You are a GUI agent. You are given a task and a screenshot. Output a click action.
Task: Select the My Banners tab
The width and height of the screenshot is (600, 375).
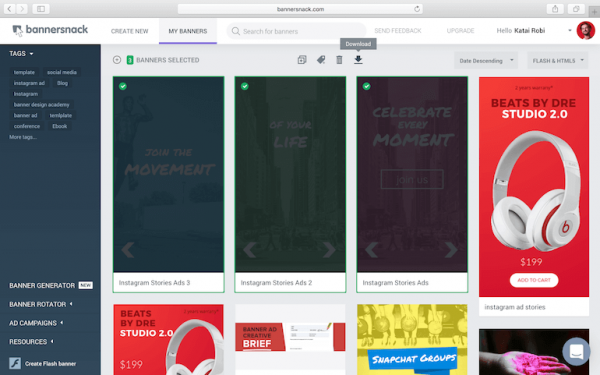(x=188, y=31)
